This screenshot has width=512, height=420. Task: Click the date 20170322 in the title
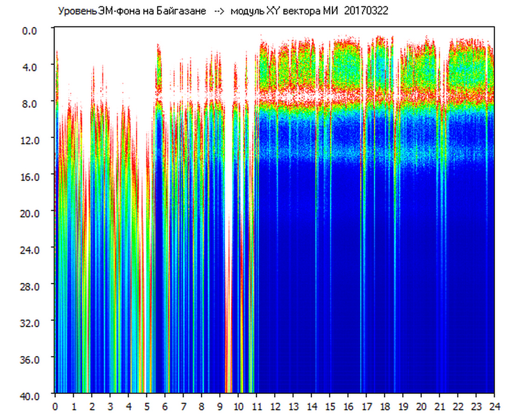pyautogui.click(x=366, y=11)
